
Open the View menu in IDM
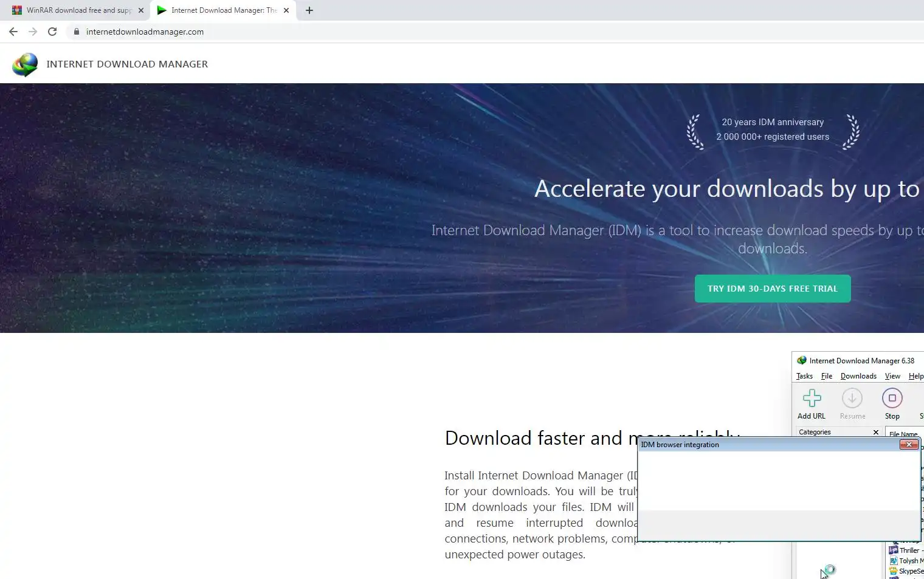[892, 376]
